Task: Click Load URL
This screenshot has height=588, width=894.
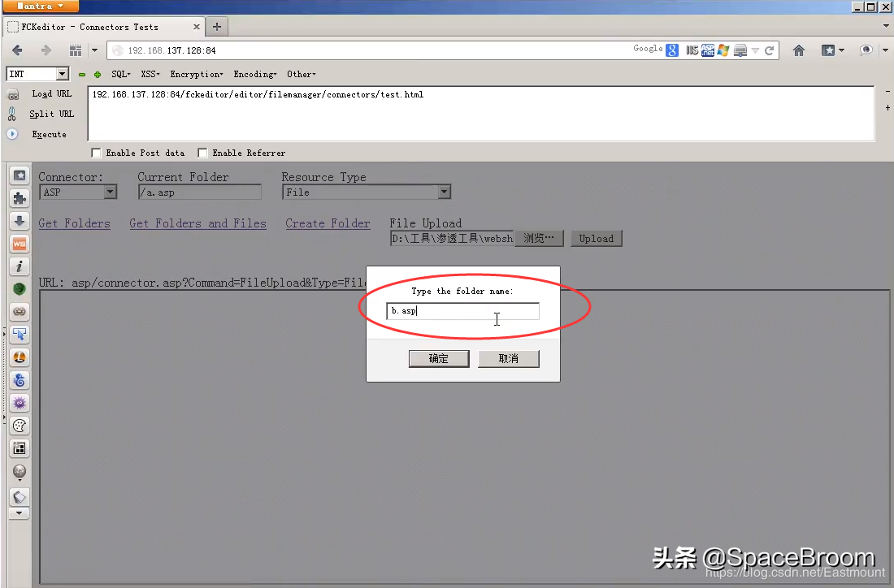Action: click(x=51, y=93)
